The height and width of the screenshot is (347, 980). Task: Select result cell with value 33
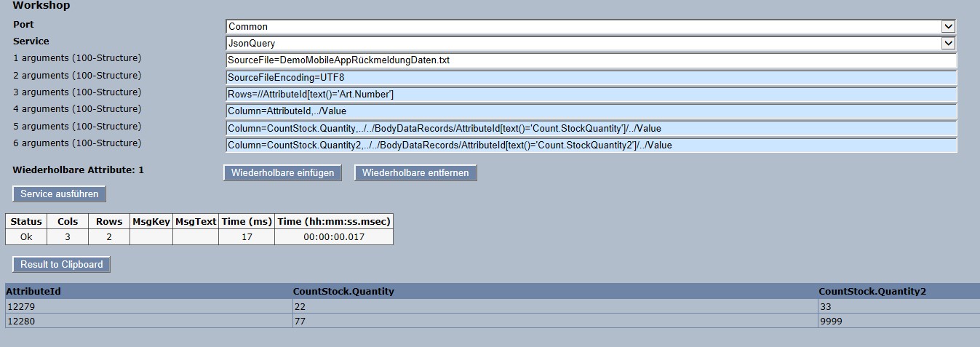(x=899, y=307)
